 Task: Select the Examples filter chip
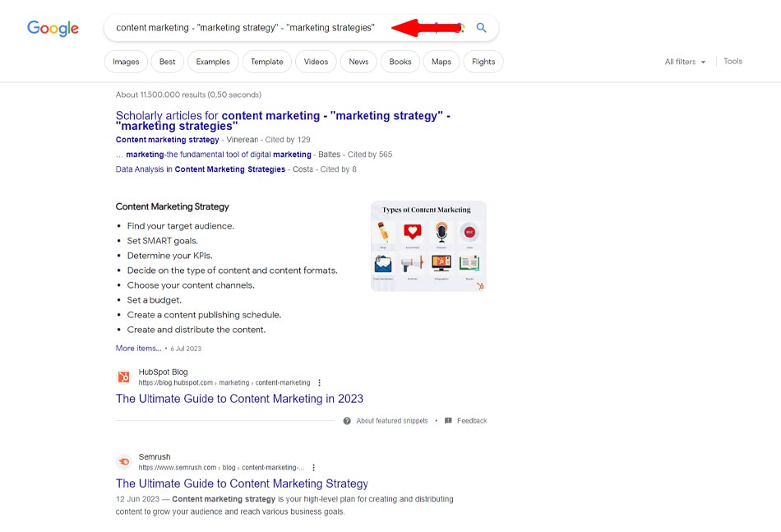click(213, 62)
